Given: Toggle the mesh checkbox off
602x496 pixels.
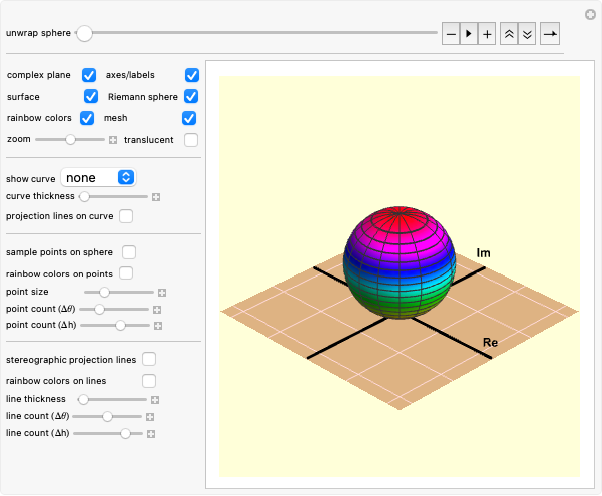Looking at the screenshot, I should pyautogui.click(x=189, y=118).
